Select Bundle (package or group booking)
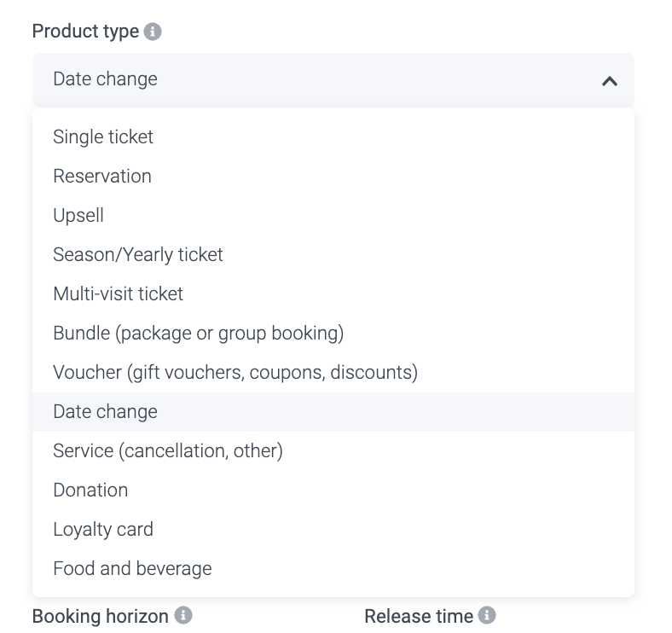The height and width of the screenshot is (633, 672). [x=199, y=333]
